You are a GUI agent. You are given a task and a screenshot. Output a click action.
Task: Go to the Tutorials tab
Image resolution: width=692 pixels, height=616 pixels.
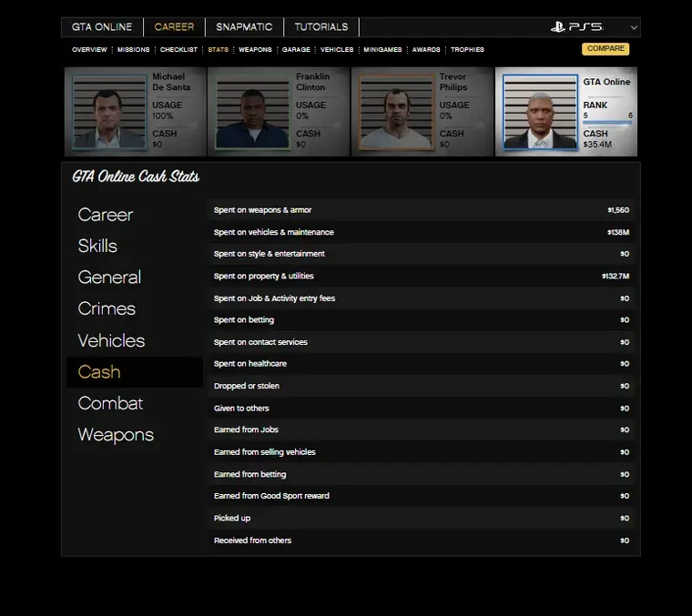point(321,27)
